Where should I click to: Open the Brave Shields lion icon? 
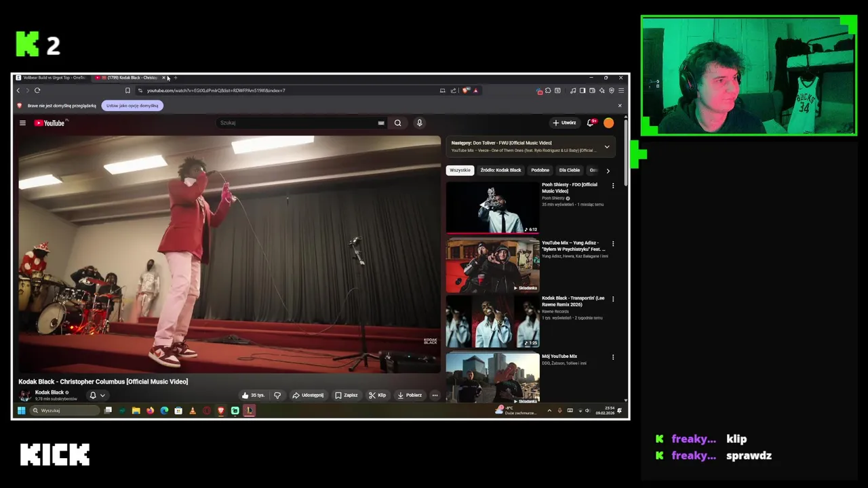(x=466, y=90)
